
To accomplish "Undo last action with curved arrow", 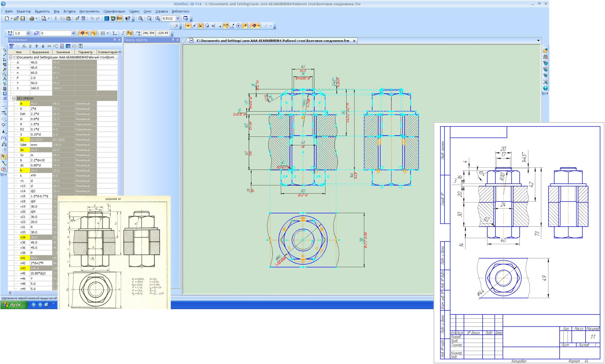I will [x=92, y=18].
